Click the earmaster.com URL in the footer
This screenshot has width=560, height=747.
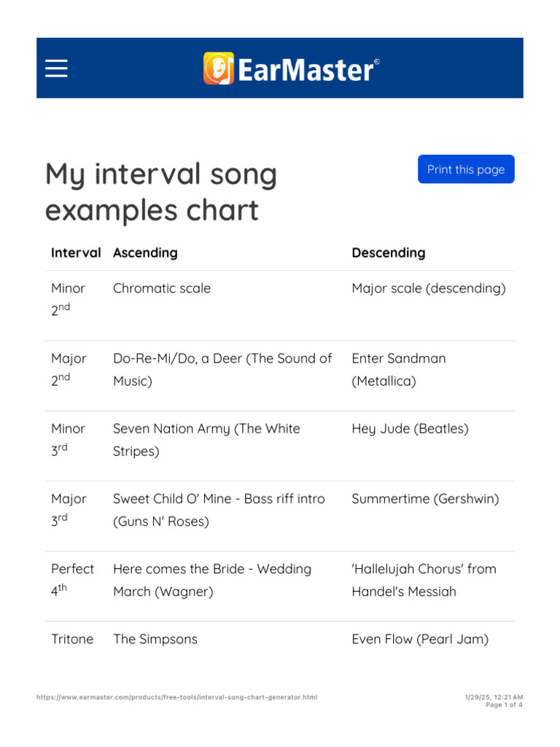pyautogui.click(x=176, y=697)
